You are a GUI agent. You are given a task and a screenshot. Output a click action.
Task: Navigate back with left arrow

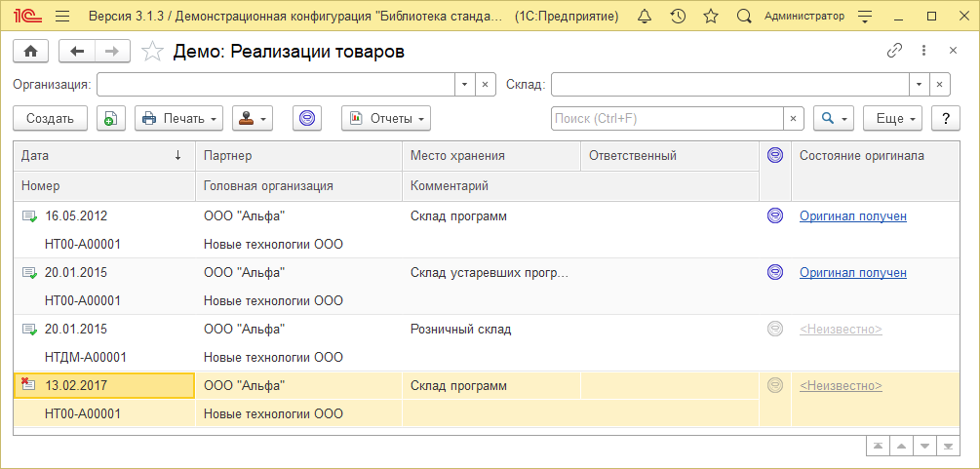[77, 52]
